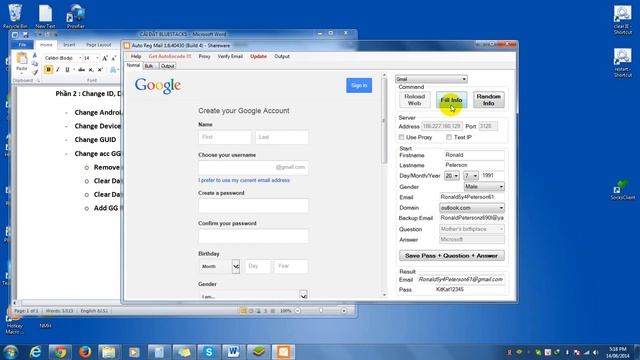Image resolution: width=640 pixels, height=360 pixels.
Task: Select the SocksClient desktop icon
Action: 622,189
